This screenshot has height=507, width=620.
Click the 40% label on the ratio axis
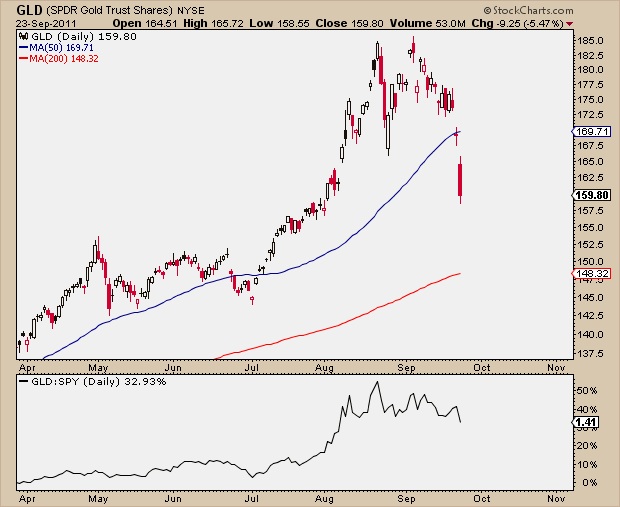[587, 409]
